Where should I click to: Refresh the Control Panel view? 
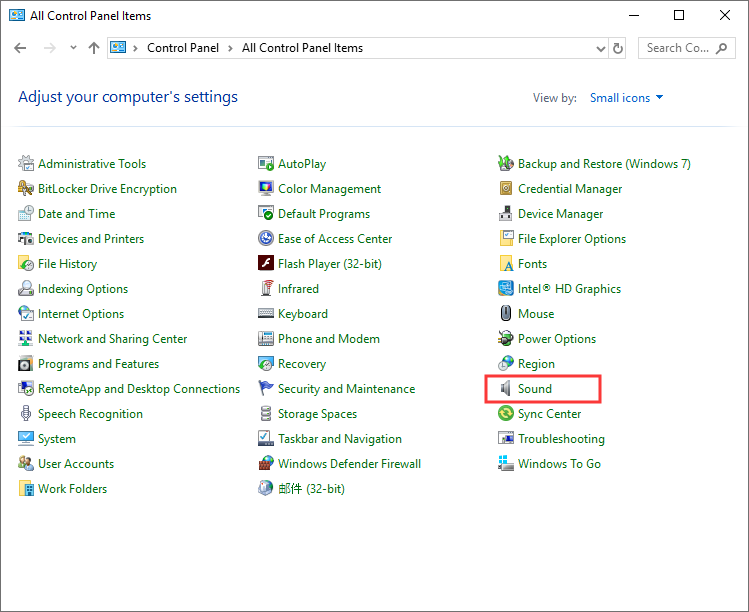(x=618, y=48)
